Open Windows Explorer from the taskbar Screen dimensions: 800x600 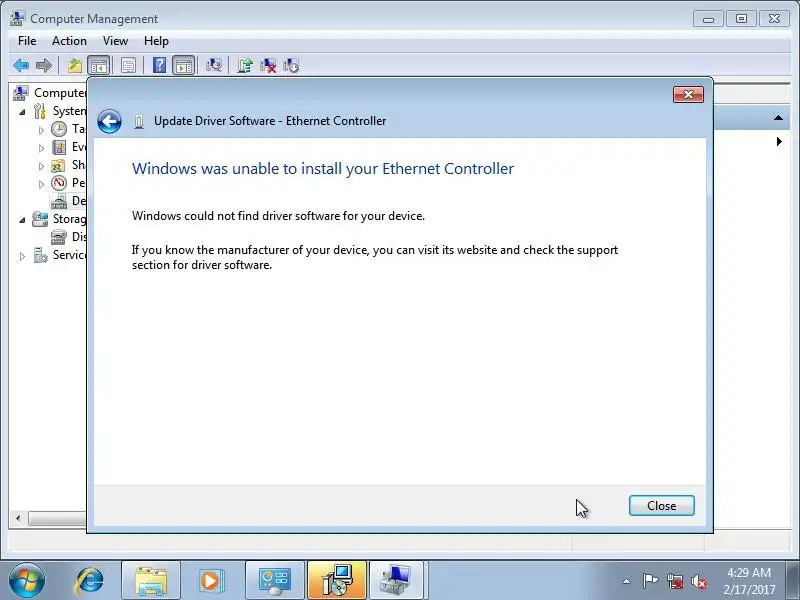151,581
